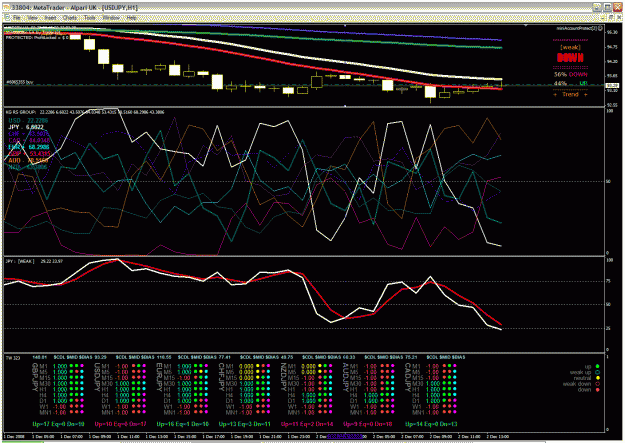
Task: Select the #6065355 buy order line label
Action: [20, 82]
